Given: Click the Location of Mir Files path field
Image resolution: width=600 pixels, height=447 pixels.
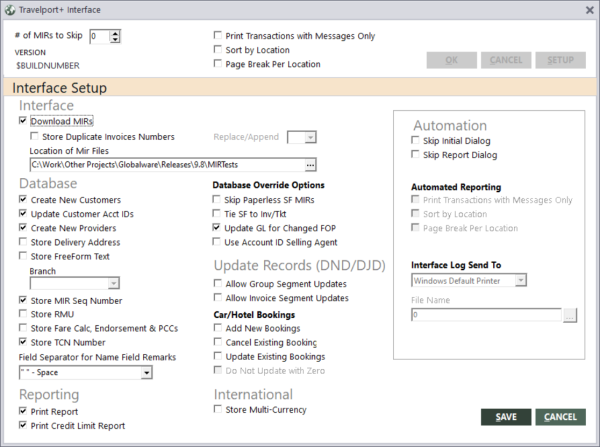Looking at the screenshot, I should pyautogui.click(x=167, y=165).
